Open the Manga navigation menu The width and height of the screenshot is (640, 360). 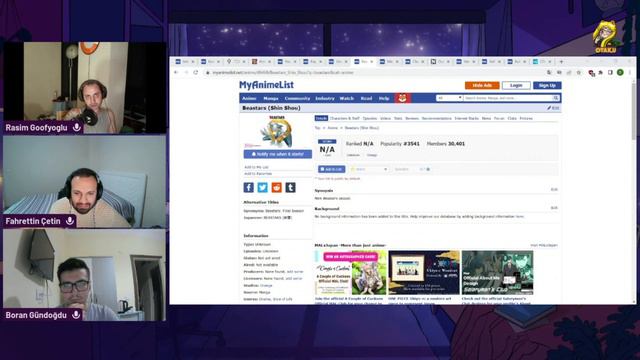[271, 98]
